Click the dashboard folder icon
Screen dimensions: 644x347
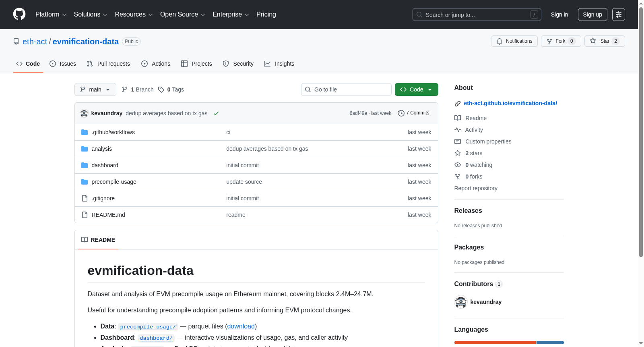(85, 165)
